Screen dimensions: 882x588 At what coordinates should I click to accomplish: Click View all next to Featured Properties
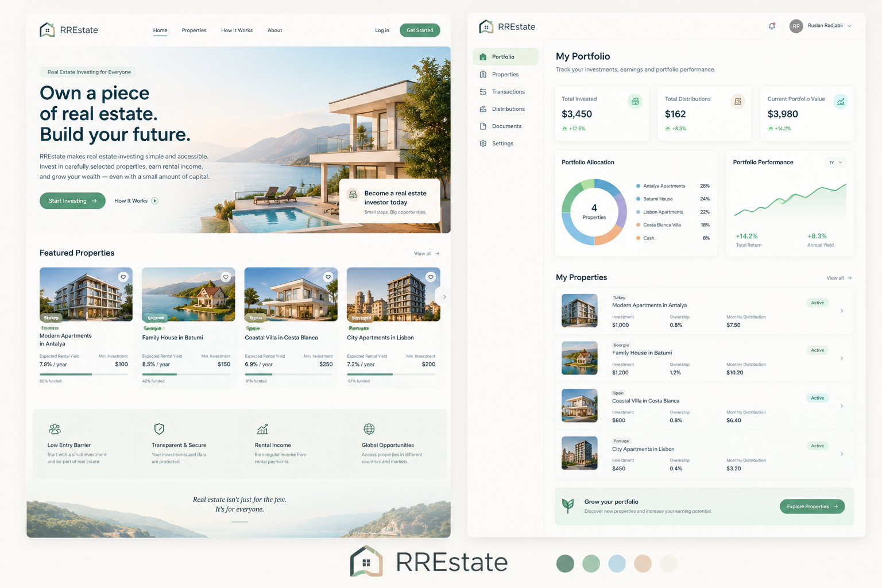[x=427, y=253]
